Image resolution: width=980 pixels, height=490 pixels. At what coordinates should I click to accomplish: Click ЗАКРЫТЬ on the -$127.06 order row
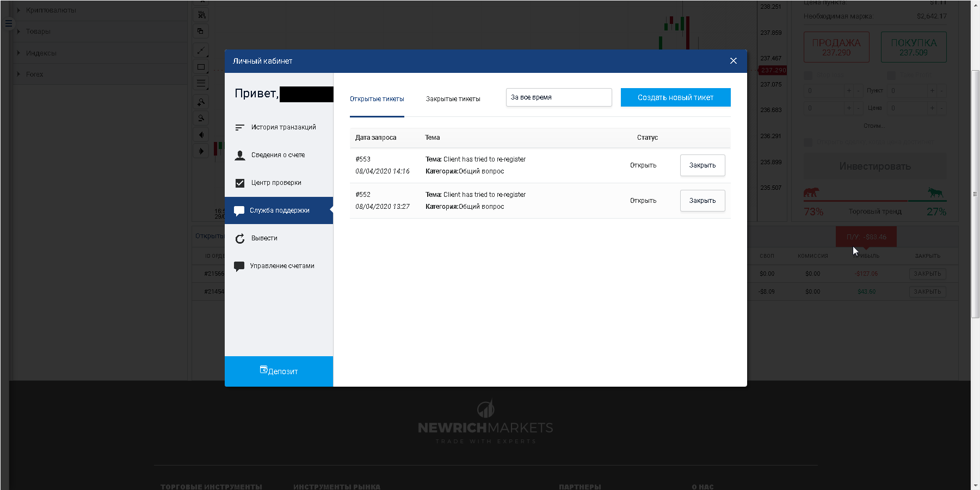[927, 274]
